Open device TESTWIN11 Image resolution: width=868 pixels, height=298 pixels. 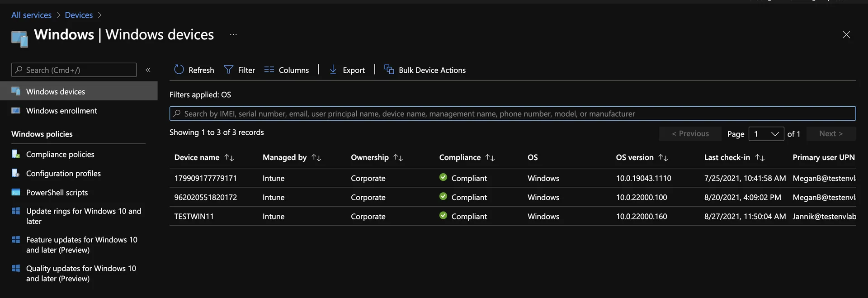[x=194, y=216]
